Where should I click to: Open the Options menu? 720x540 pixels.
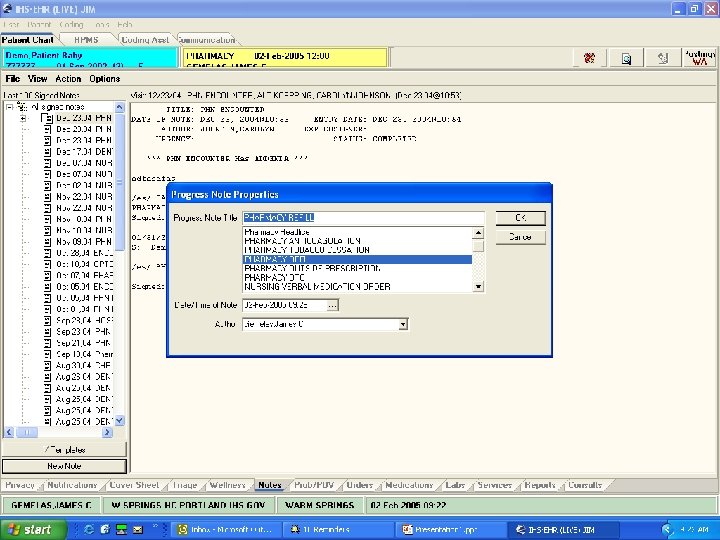(105, 79)
